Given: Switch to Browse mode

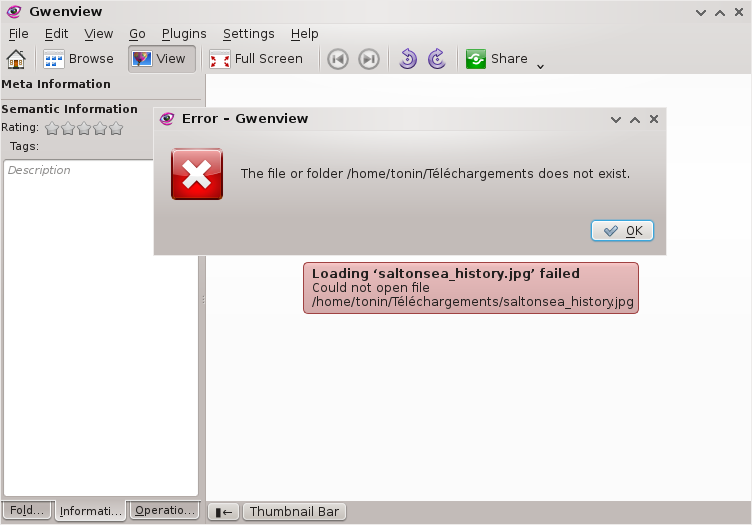Looking at the screenshot, I should (79, 59).
